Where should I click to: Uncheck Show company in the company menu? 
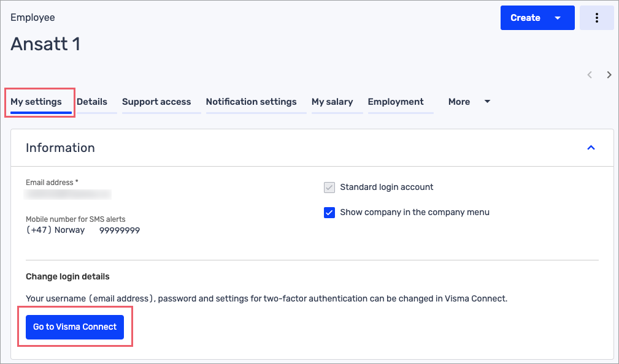pyautogui.click(x=329, y=213)
